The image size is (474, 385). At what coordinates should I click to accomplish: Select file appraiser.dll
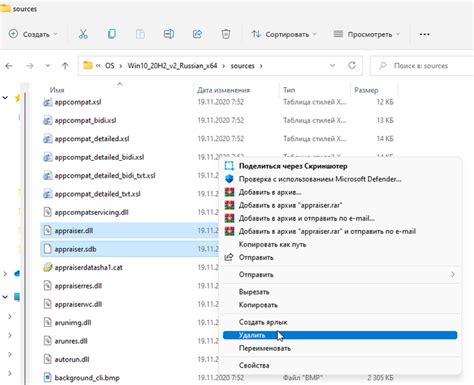[74, 230]
